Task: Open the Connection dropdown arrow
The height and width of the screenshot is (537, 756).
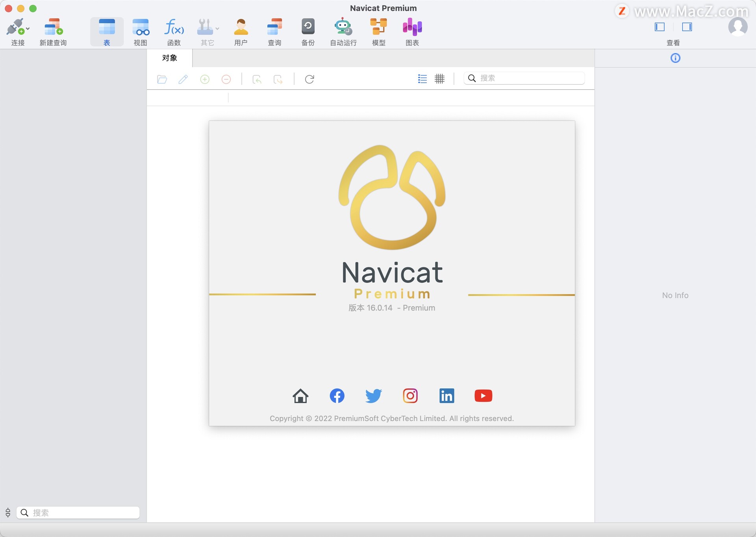Action: click(28, 28)
